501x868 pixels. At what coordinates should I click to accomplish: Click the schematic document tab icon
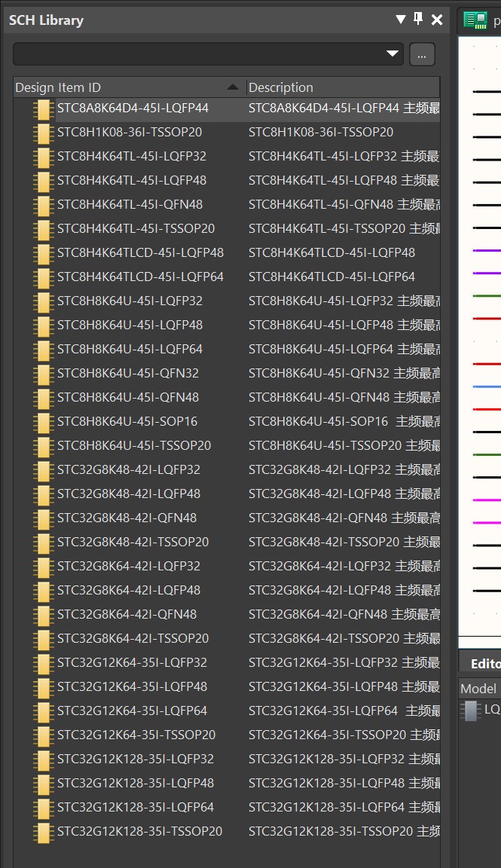point(475,20)
